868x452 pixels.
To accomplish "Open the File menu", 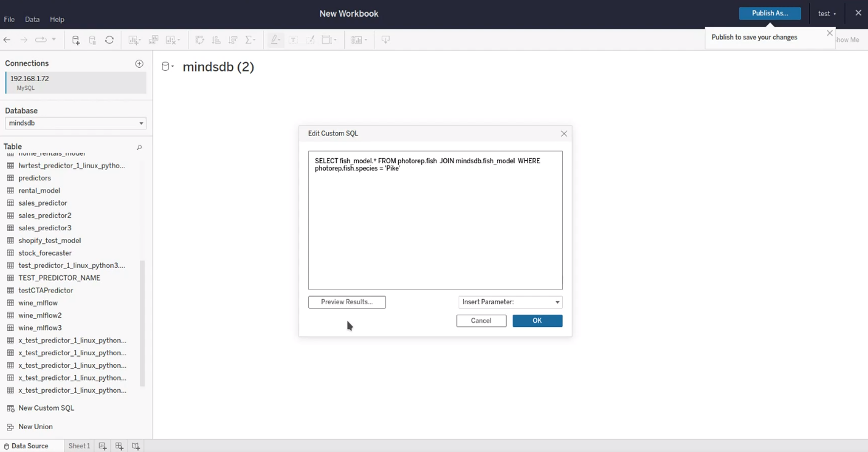I will [9, 20].
